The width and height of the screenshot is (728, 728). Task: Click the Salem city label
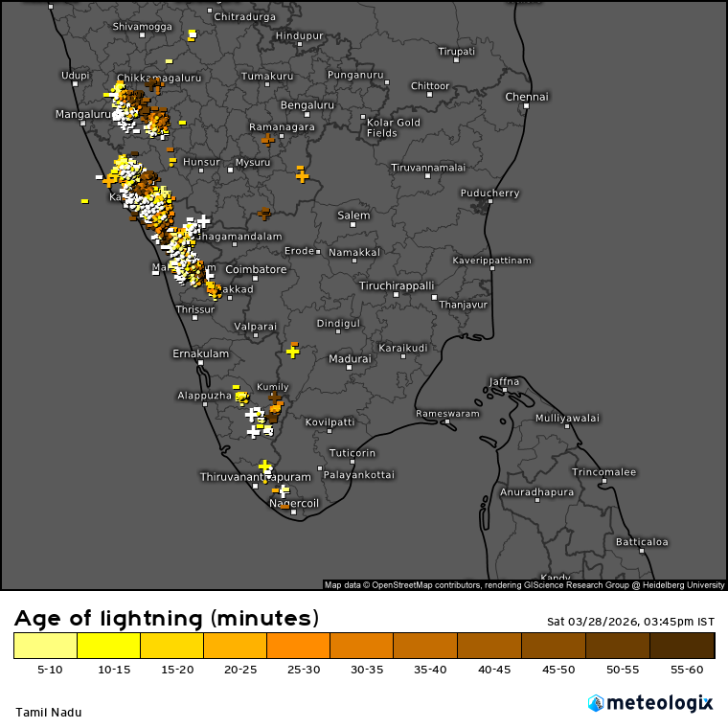click(x=353, y=216)
